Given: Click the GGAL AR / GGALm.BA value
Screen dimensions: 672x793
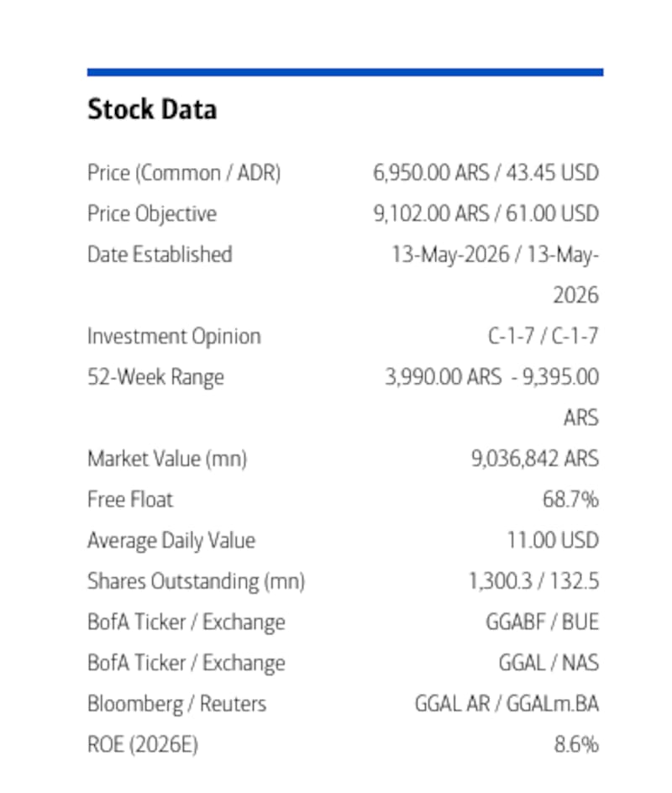Looking at the screenshot, I should 507,704.
